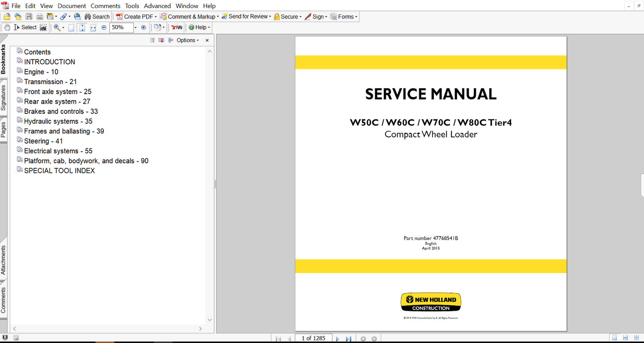
Task: Open the Hydraulic systems - 35 bookmark
Action: point(58,121)
